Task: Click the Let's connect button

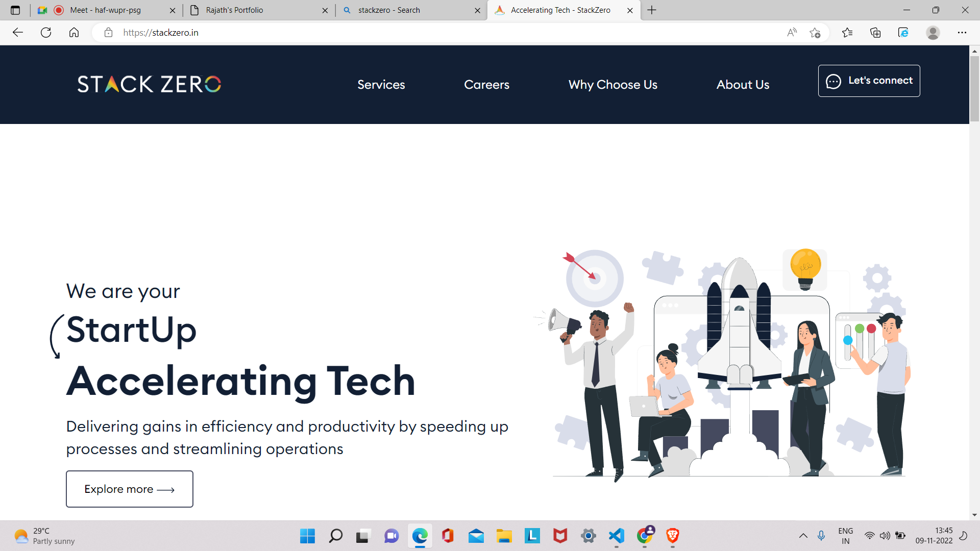Action: [869, 81]
